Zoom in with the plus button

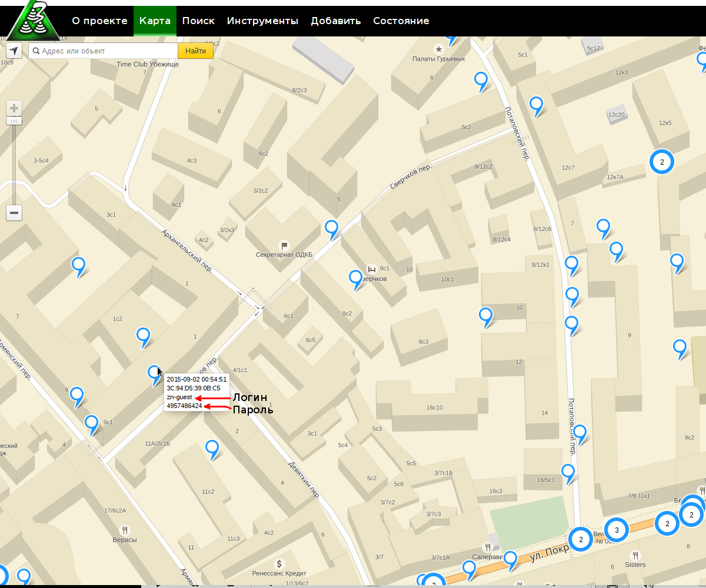coord(14,108)
